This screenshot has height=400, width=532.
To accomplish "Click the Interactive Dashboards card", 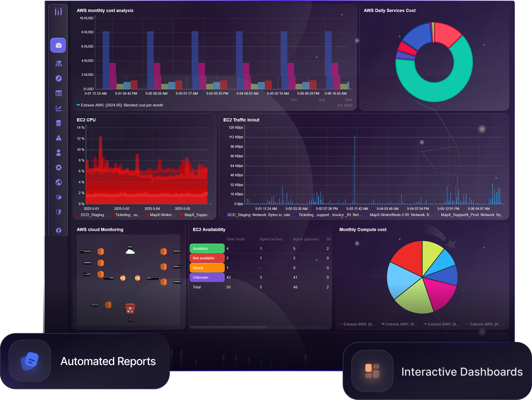I will click(x=437, y=371).
